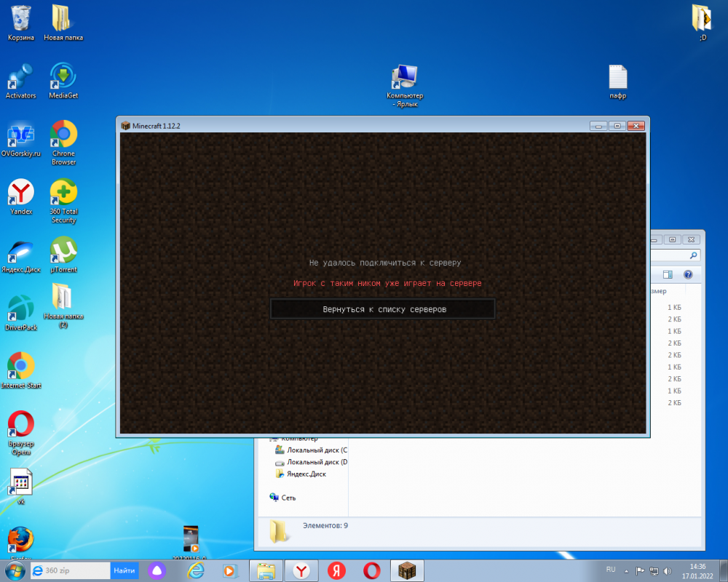Select the Activators desktop shortcut

coord(20,81)
